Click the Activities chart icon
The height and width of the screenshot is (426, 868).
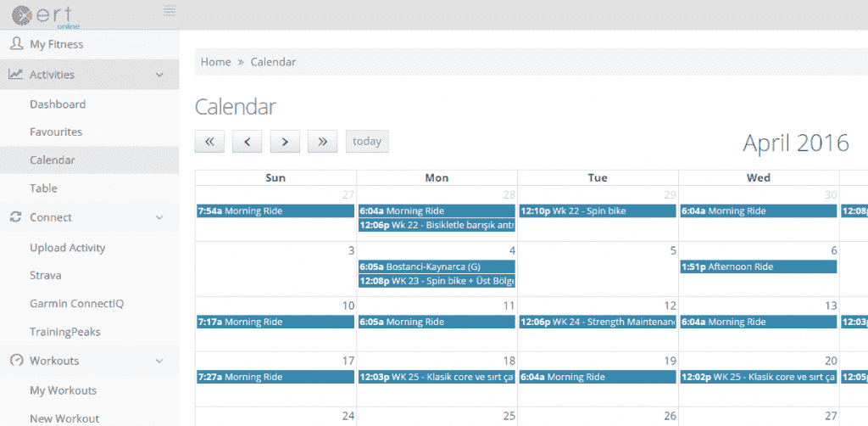(x=16, y=75)
